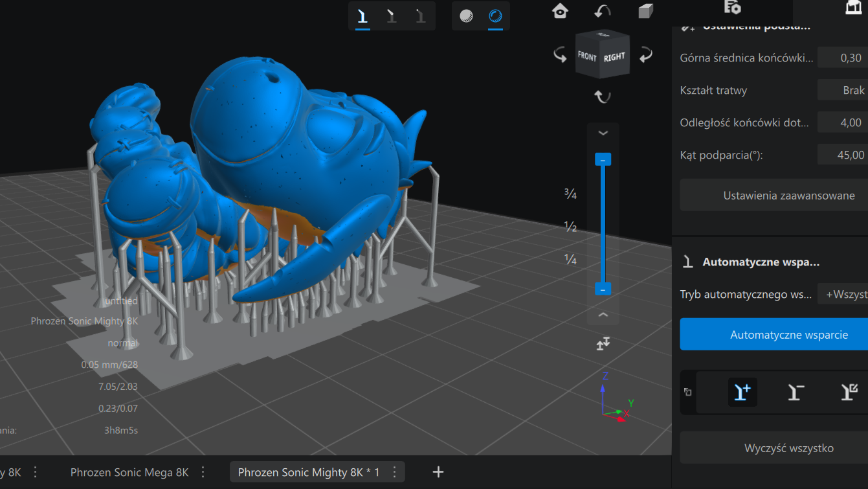Viewport: 868px width, 489px height.
Task: Open the supports panel tab icon
Action: coord(853,8)
